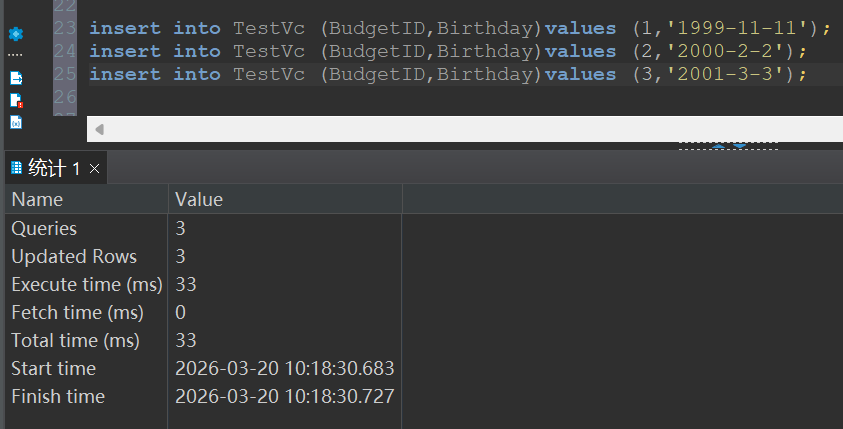Open the SQL editor settings gear
The height and width of the screenshot is (429, 843).
(x=16, y=34)
